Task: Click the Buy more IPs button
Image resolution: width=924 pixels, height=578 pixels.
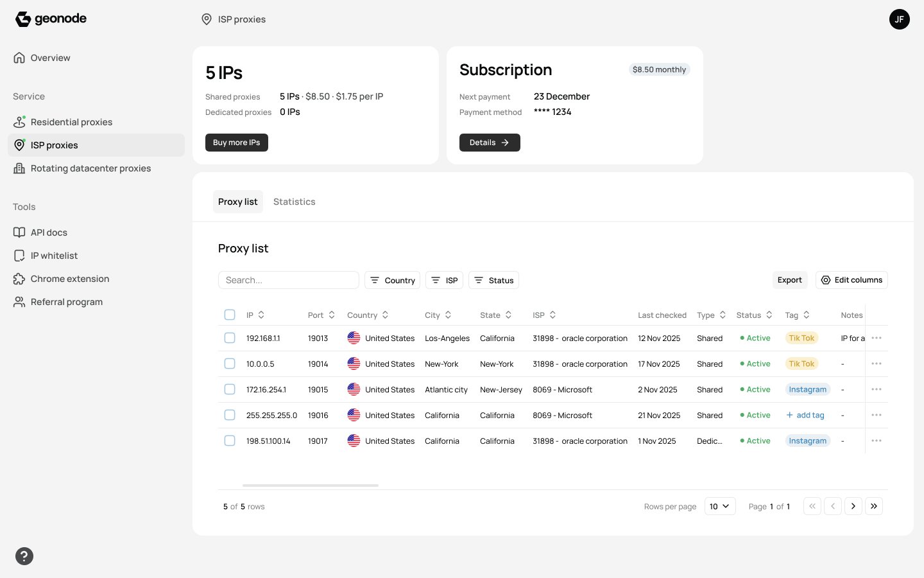Action: 236,143
